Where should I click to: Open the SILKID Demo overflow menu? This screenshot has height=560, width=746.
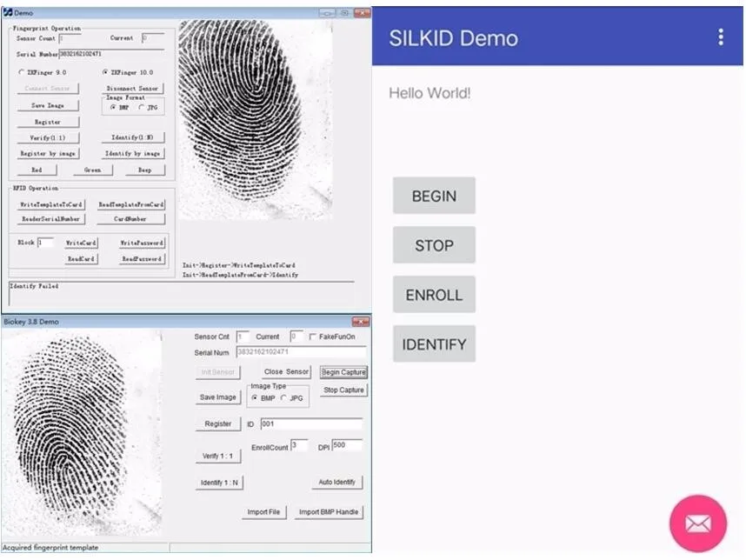tap(721, 37)
